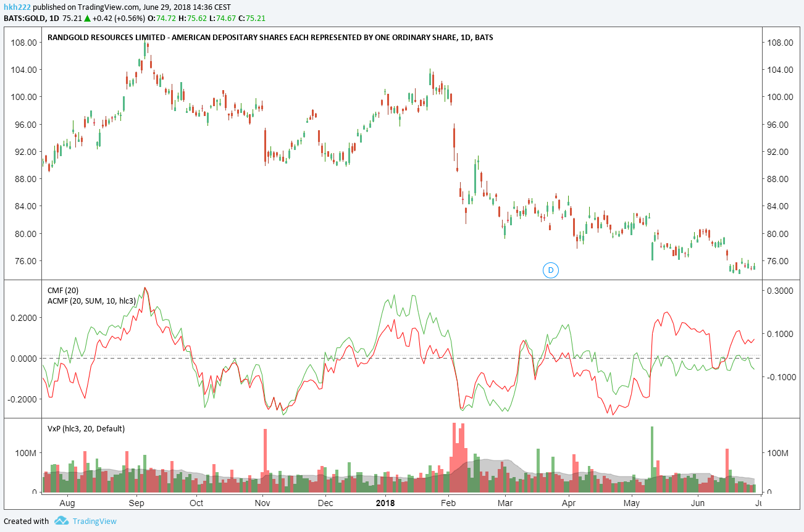Click the 'Created with' footer text
This screenshot has height=532, width=804.
click(27, 521)
